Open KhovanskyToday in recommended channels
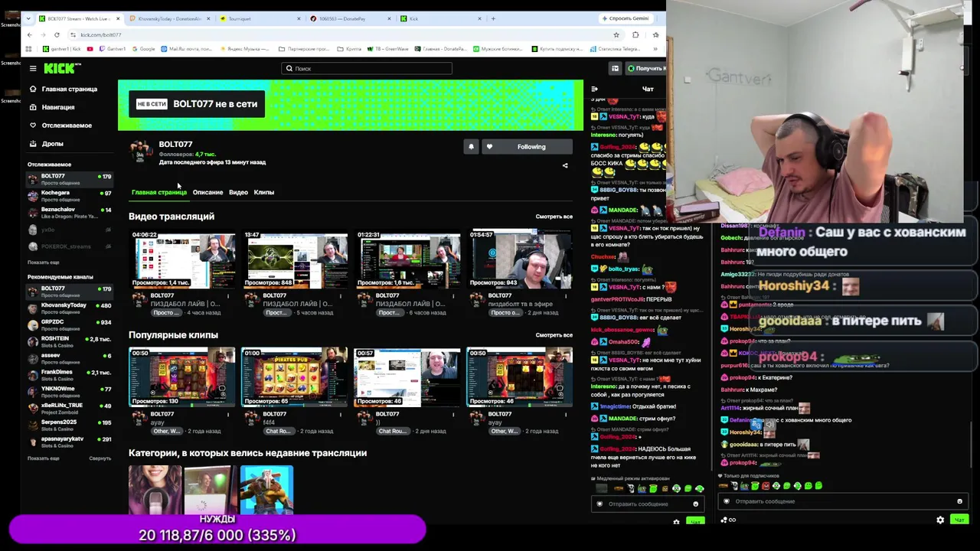This screenshot has width=980, height=551. tap(70, 308)
